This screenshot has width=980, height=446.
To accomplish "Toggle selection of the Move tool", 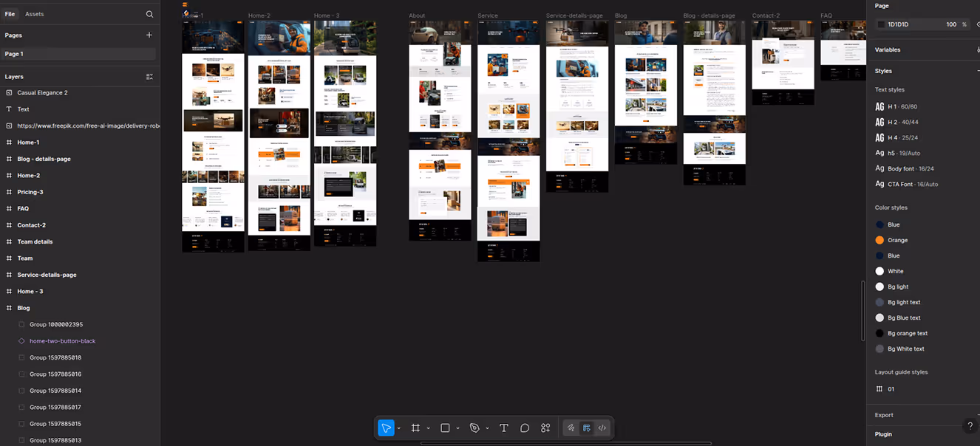I will pos(386,428).
